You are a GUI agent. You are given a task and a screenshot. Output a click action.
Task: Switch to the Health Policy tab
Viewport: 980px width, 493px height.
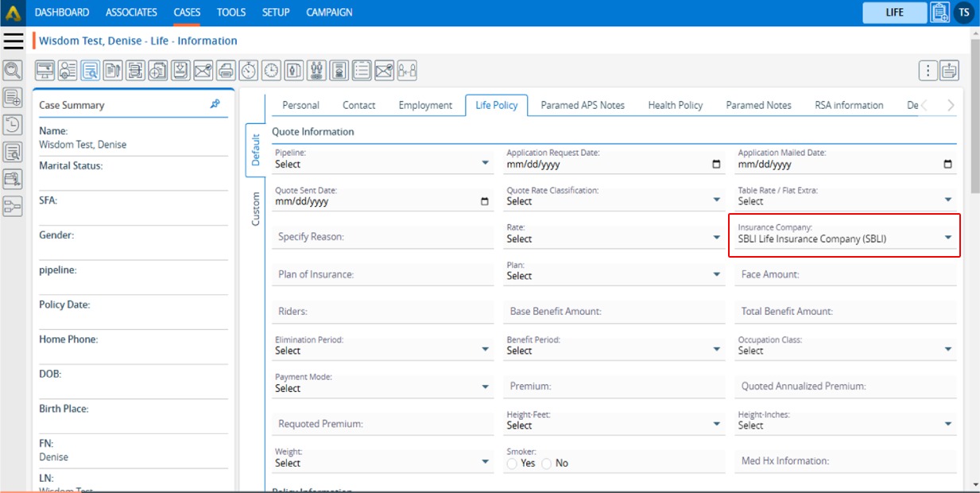675,105
